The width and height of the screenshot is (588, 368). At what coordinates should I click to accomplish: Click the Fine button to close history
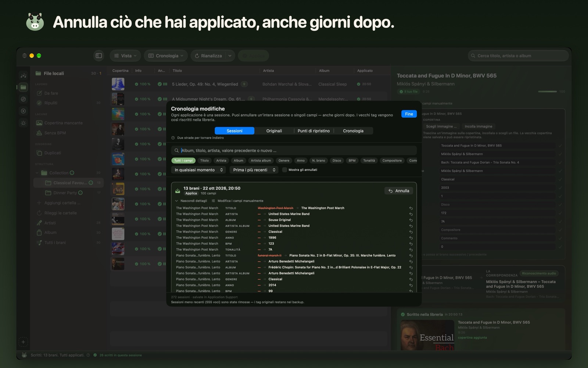point(409,114)
